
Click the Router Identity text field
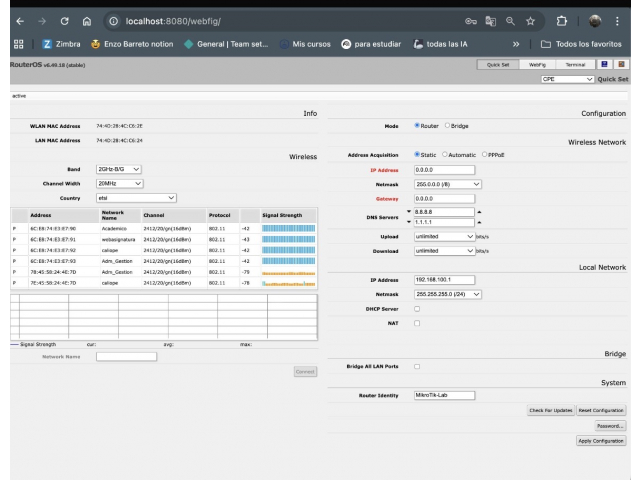(x=446, y=396)
